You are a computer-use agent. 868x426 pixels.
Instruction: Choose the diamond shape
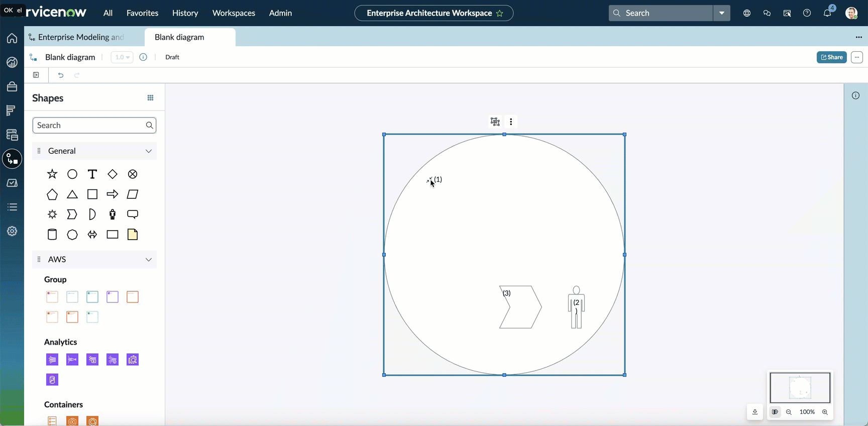click(113, 174)
